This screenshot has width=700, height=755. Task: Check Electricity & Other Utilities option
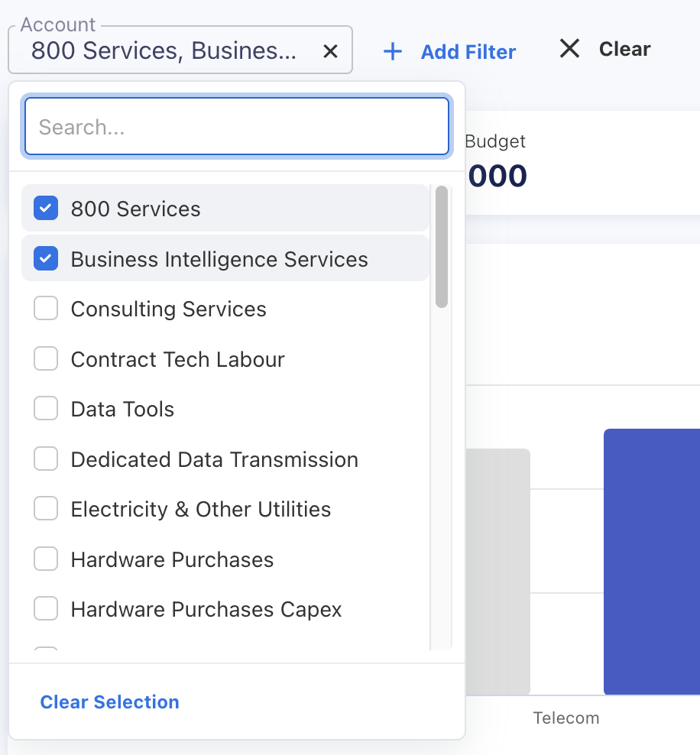pos(46,509)
